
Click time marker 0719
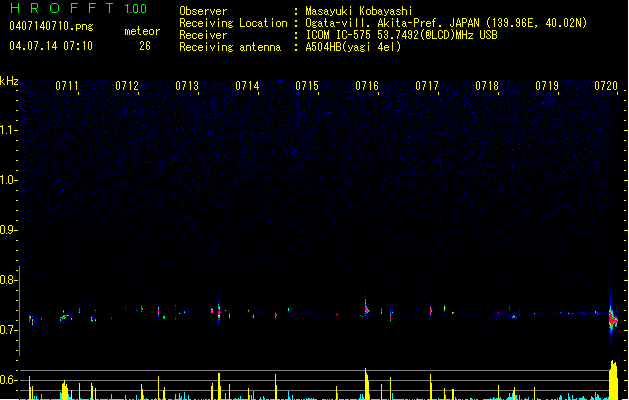pos(547,86)
